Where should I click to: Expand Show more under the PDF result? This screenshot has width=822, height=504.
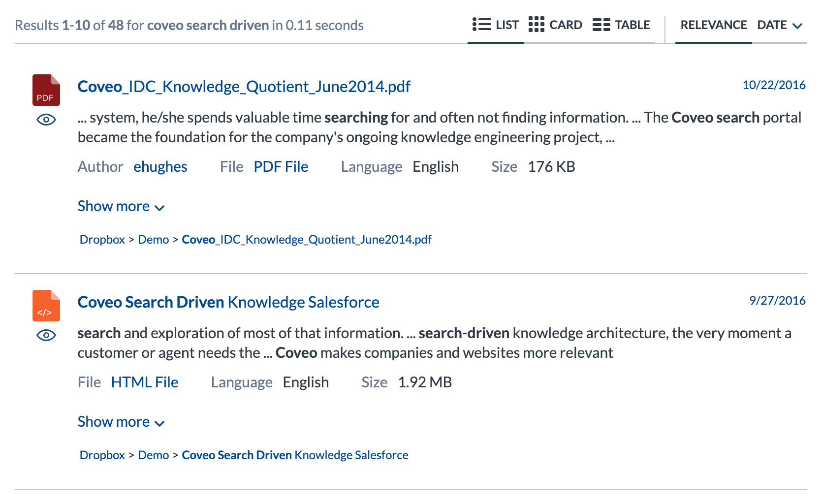[121, 206]
